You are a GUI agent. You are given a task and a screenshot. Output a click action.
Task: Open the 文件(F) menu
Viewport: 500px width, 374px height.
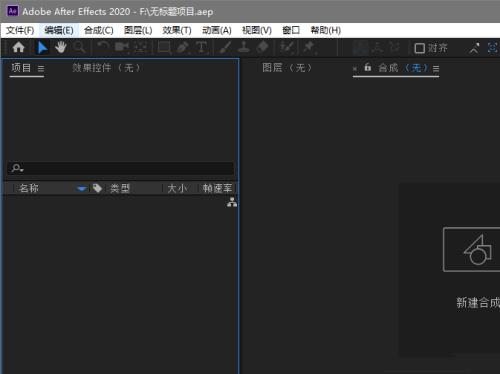20,30
